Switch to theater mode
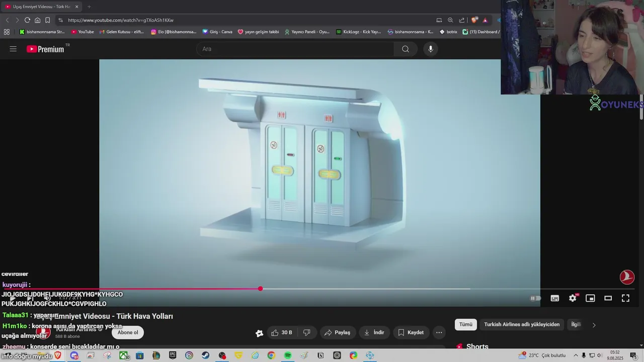644x362 pixels. coord(608,298)
